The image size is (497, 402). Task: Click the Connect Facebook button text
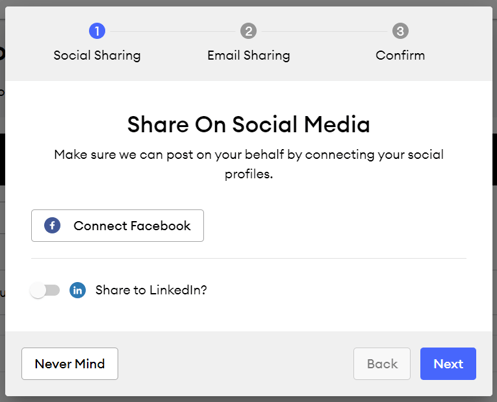[x=132, y=226]
